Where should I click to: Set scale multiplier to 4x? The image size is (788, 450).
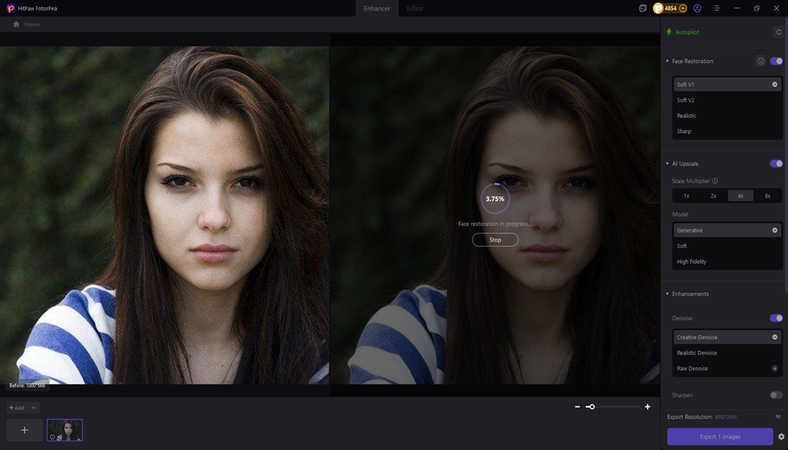click(741, 196)
